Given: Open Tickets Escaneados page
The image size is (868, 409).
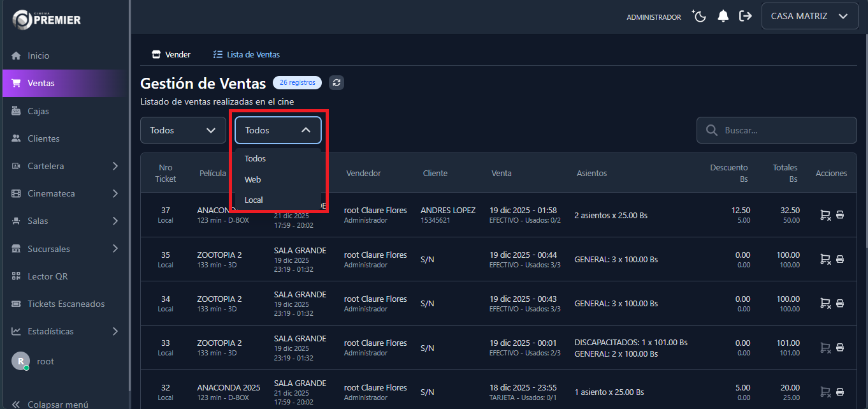Looking at the screenshot, I should point(66,304).
